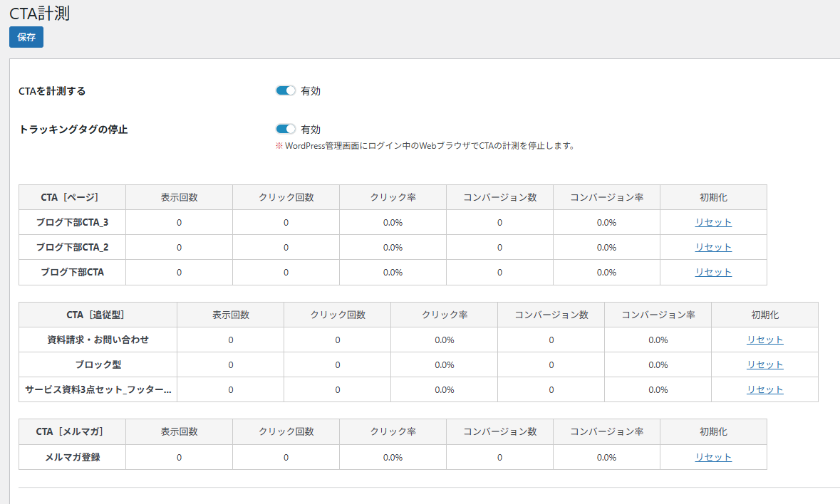Reset stats for ブログ下部CTA_3

click(713, 221)
